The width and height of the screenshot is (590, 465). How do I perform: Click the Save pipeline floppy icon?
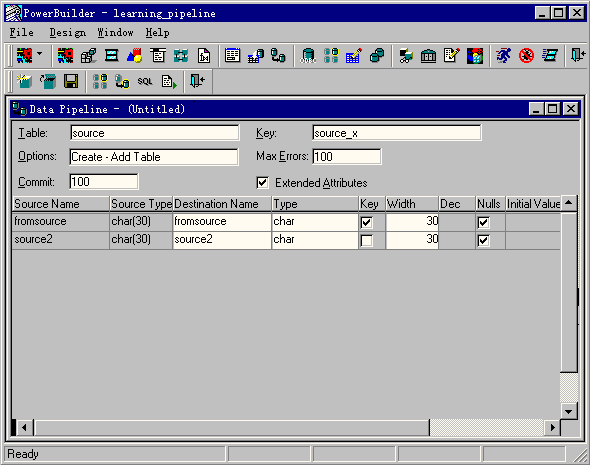(71, 81)
